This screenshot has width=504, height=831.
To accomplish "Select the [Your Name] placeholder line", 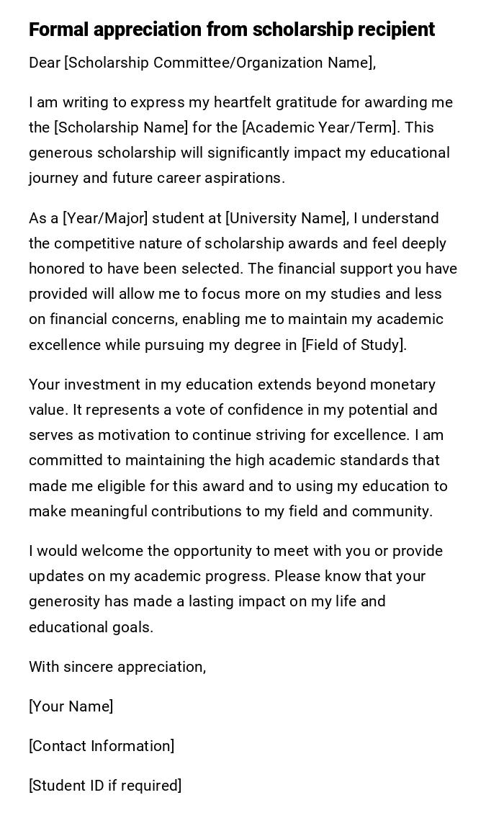I will 71,706.
